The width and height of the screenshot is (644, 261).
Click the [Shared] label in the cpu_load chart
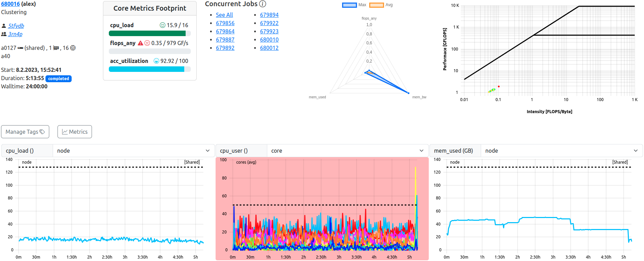pyautogui.click(x=192, y=162)
